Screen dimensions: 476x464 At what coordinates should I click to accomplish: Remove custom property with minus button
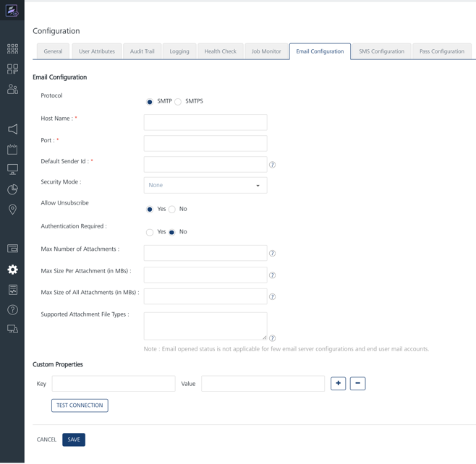tap(357, 384)
